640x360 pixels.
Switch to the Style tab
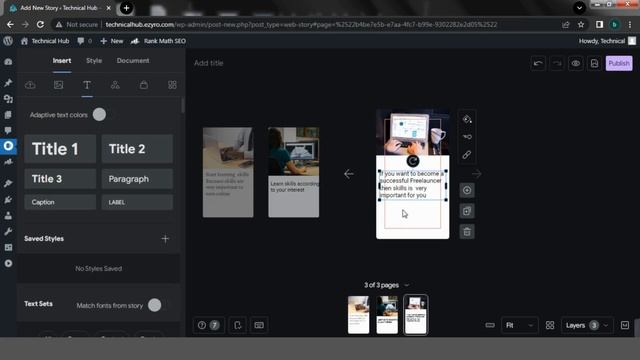(x=94, y=60)
